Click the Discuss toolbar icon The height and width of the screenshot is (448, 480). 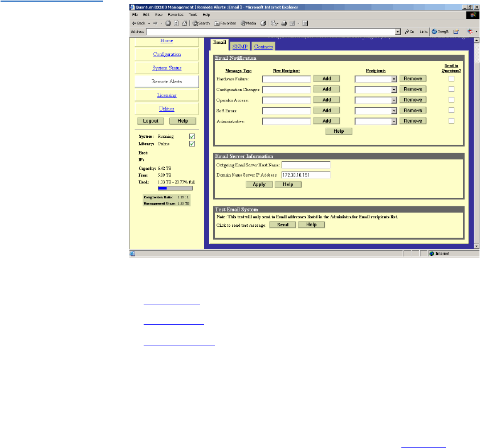click(305, 23)
